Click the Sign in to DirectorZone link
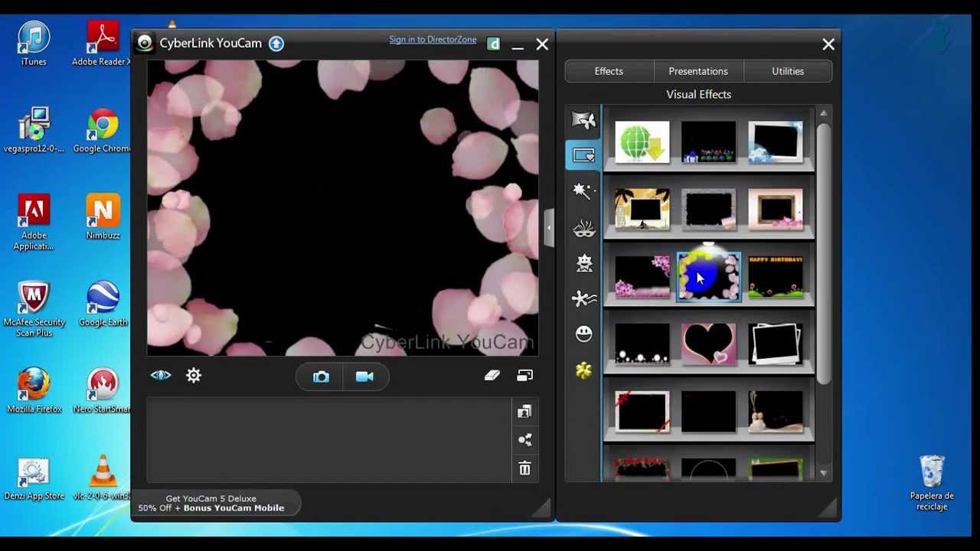The height and width of the screenshot is (551, 980). [x=433, y=40]
